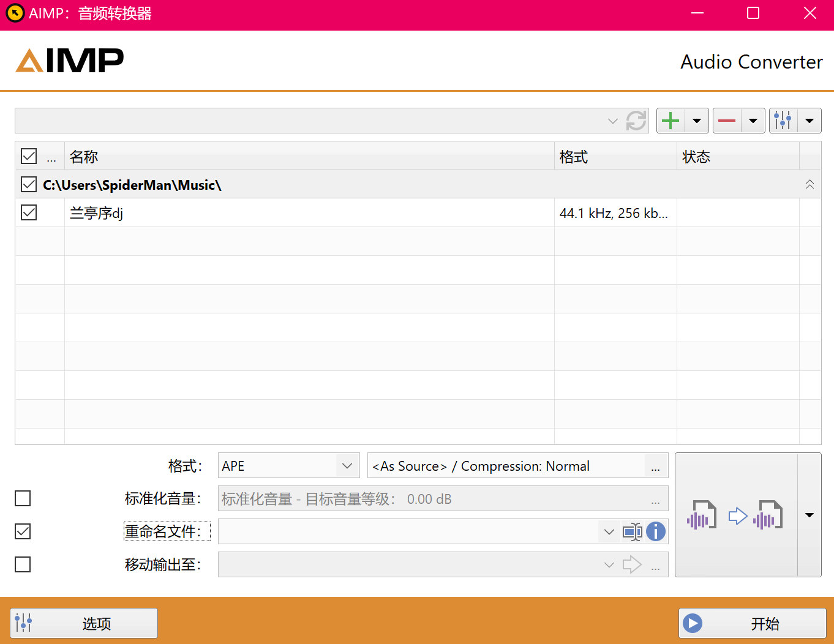The width and height of the screenshot is (834, 644).
Task: Click the preset sliders settings icon
Action: tap(783, 121)
